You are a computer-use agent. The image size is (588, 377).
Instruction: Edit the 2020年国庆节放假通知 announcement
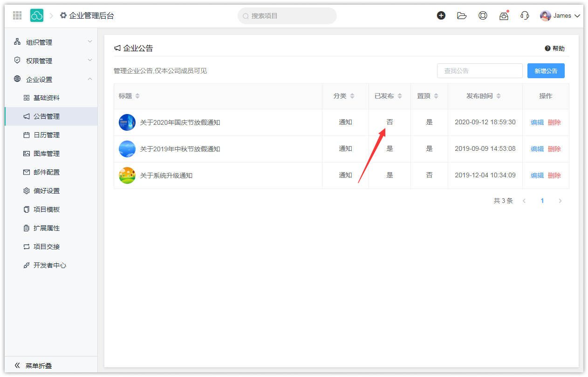click(x=537, y=122)
